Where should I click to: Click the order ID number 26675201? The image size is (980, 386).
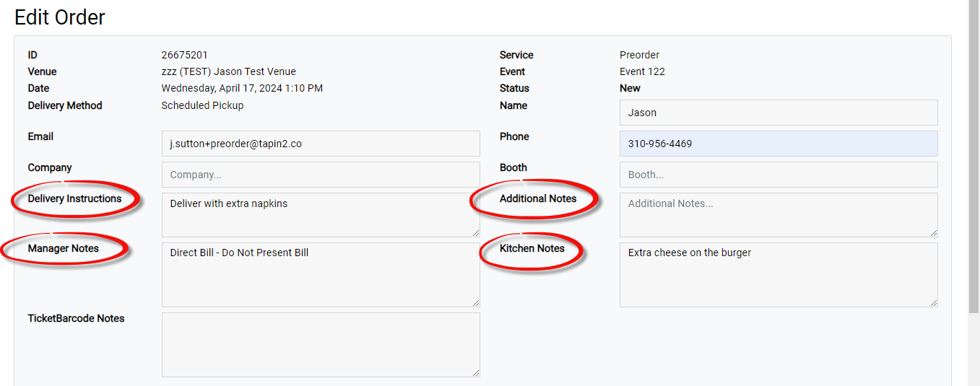coord(184,55)
